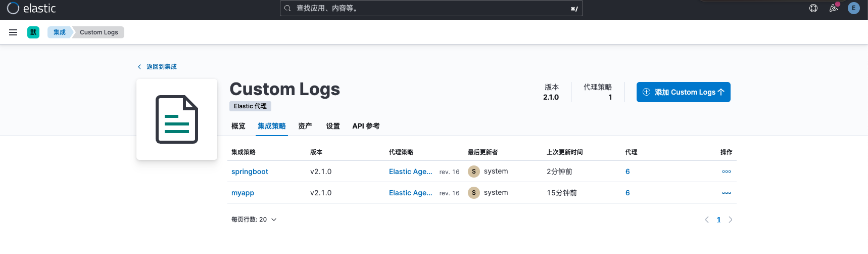
Task: Click the Custom Logs breadcrumb
Action: coord(99,32)
